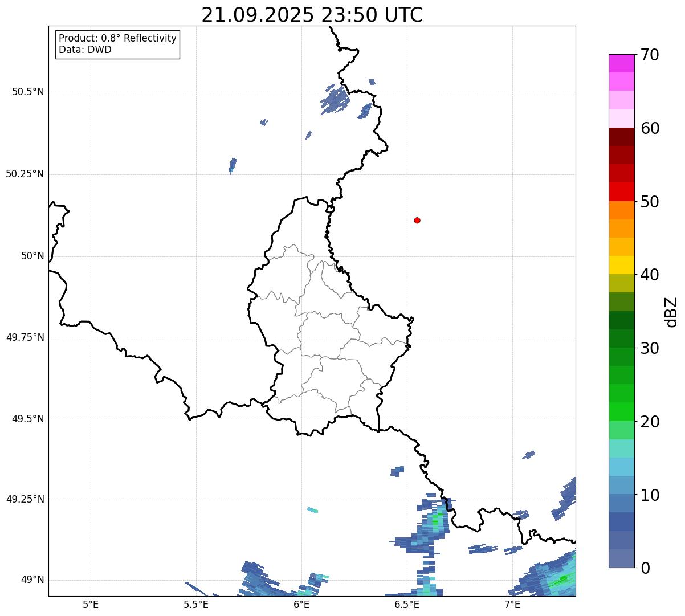The image size is (685, 616).
Task: Click the magenta top segment of the colorbar
Action: [621, 63]
